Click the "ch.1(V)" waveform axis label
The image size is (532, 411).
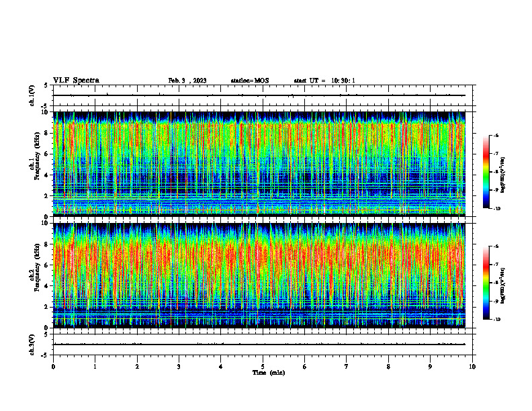[x=32, y=95]
